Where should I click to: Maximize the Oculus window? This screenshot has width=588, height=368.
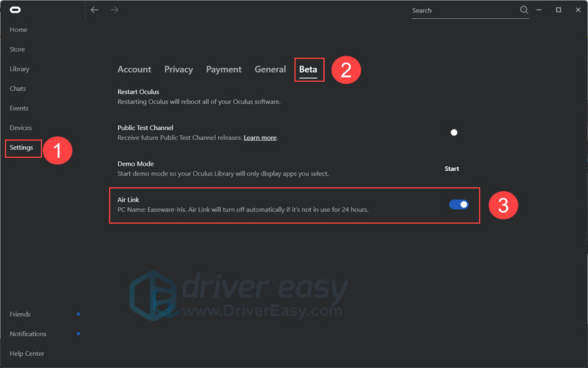point(559,10)
